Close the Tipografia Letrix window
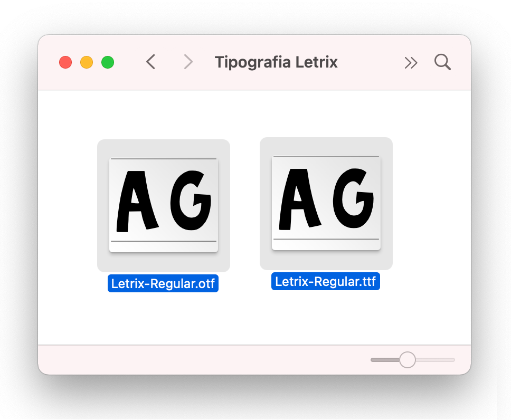The height and width of the screenshot is (420, 511). [65, 62]
